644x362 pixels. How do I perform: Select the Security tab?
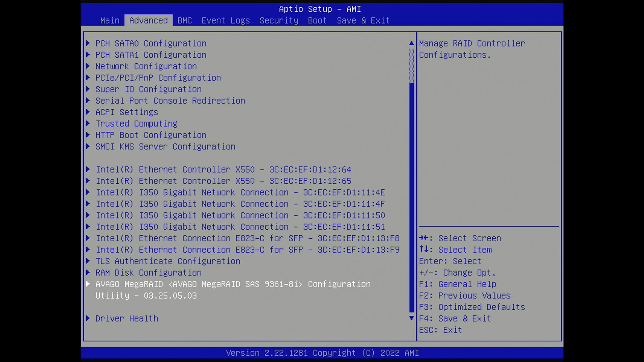coord(279,20)
